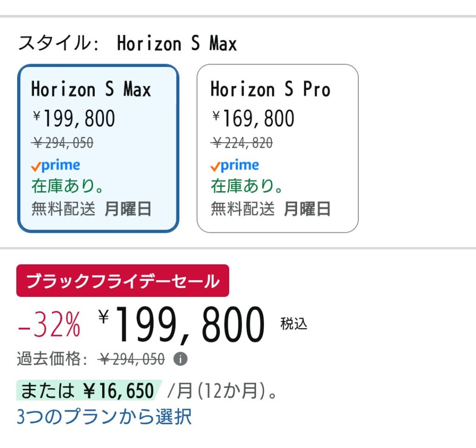Click the prime logo in Horizon S Pro card
The image size is (476, 448).
235,166
